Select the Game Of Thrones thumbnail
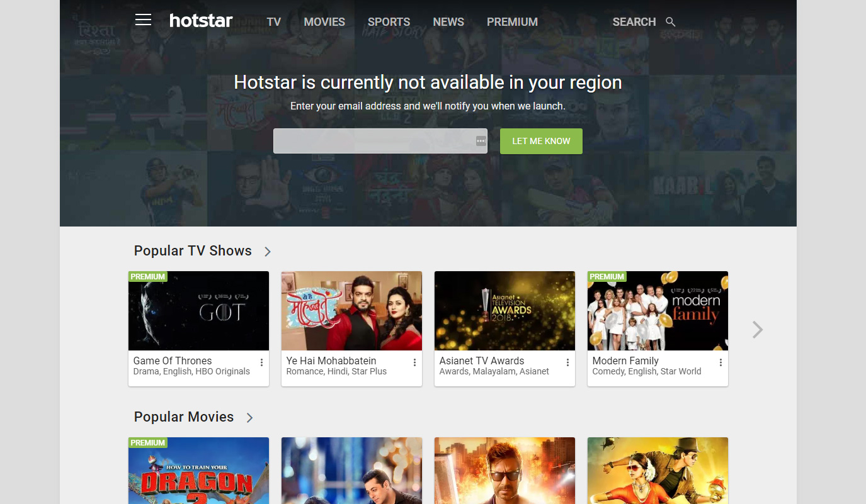 click(198, 311)
